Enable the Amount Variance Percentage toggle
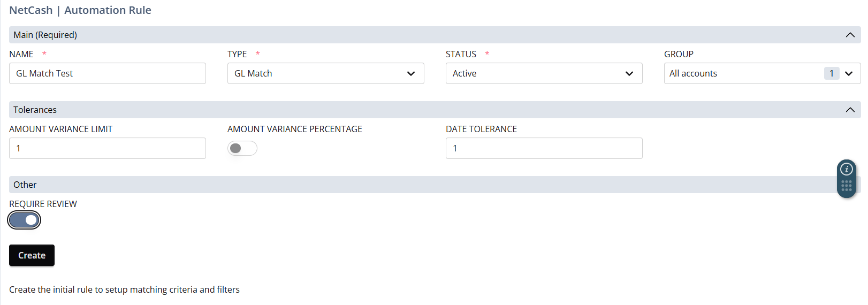 (242, 148)
